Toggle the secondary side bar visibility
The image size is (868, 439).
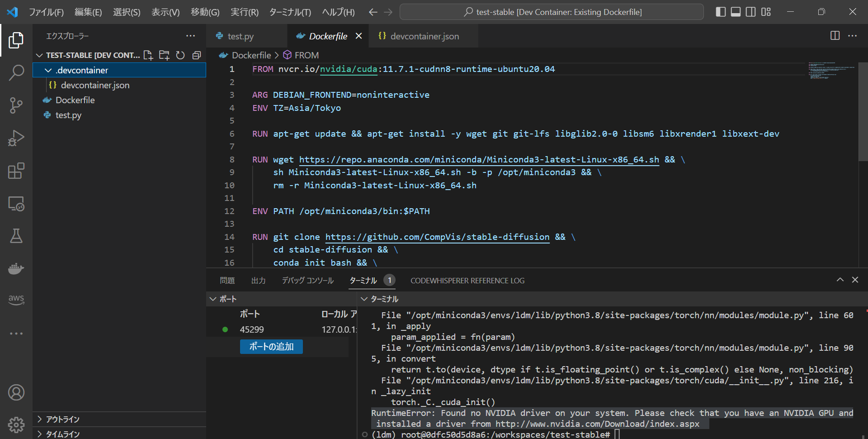[750, 12]
